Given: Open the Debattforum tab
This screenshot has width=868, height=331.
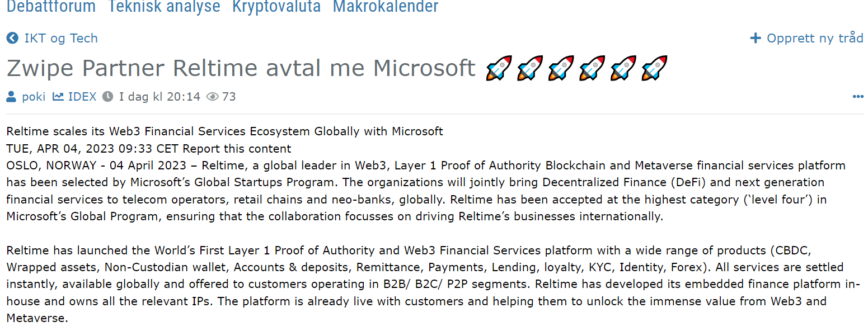Looking at the screenshot, I should (x=51, y=6).
